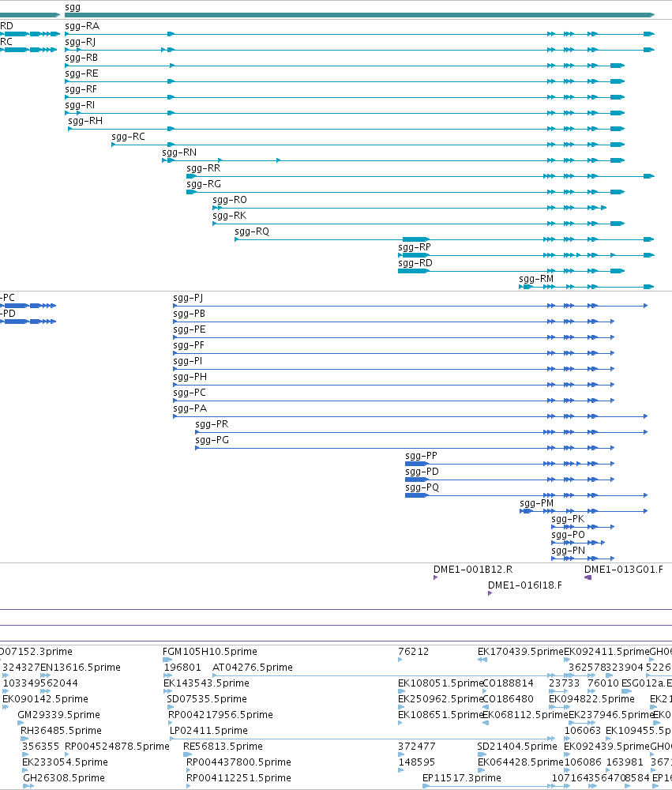The height and width of the screenshot is (790, 672).
Task: Click protein label sgg-PB
Action: click(189, 314)
